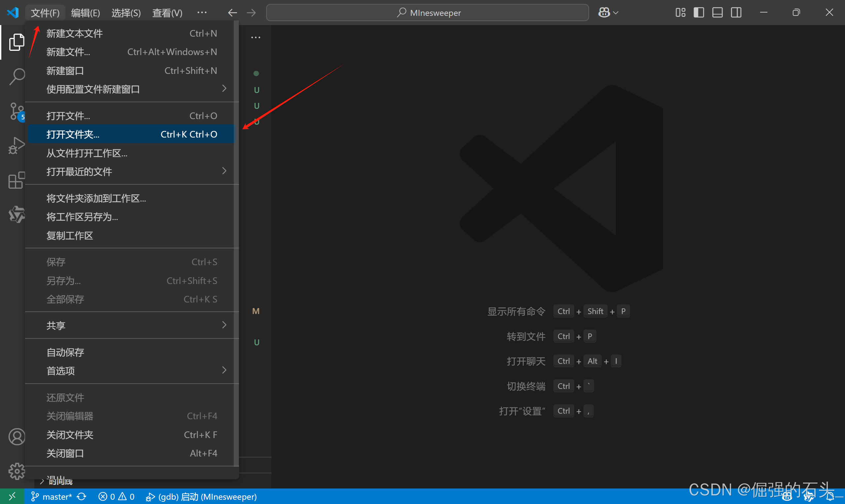Toggle the primary side bar layout button
845x504 pixels.
698,13
